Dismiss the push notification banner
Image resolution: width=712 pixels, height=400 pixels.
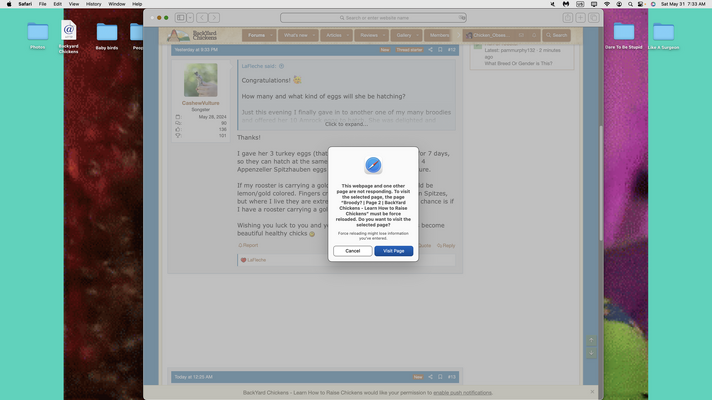[592, 392]
